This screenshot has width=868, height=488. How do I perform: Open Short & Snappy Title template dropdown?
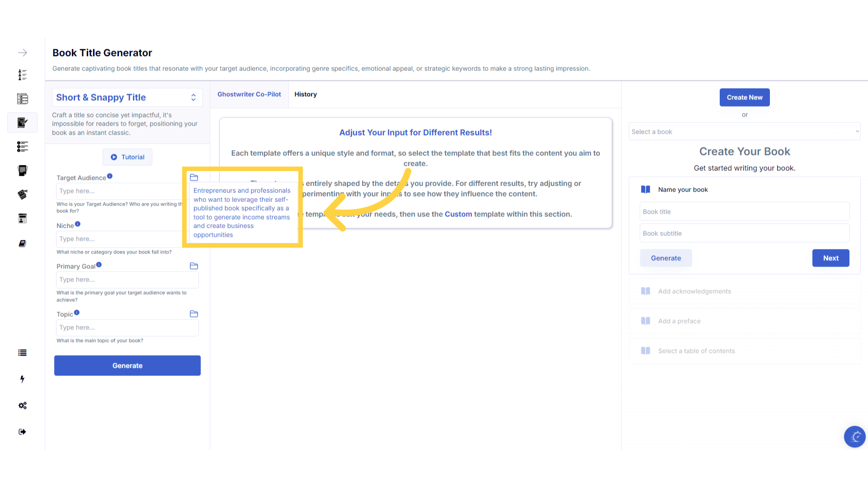pyautogui.click(x=127, y=98)
